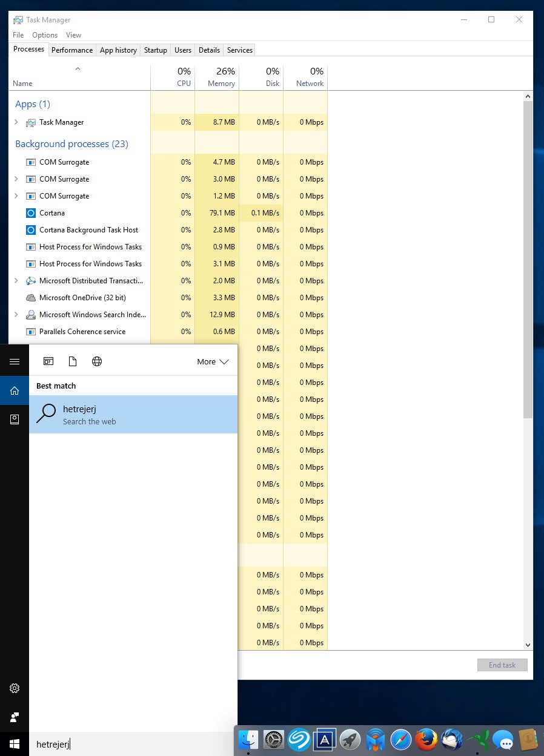The image size is (544, 756).
Task: Switch to the Performance tab
Action: [72, 50]
